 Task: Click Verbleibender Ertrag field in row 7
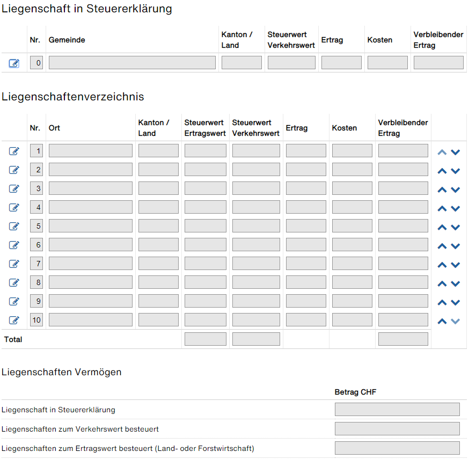(x=403, y=264)
